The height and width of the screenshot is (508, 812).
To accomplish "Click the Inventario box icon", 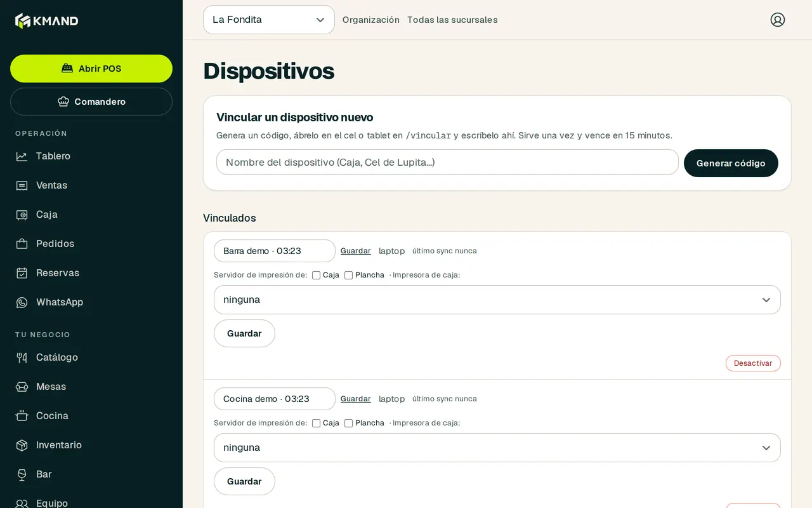I will 22,445.
